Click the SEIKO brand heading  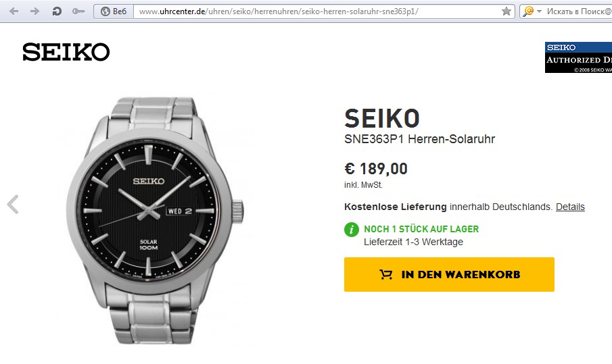coord(382,119)
